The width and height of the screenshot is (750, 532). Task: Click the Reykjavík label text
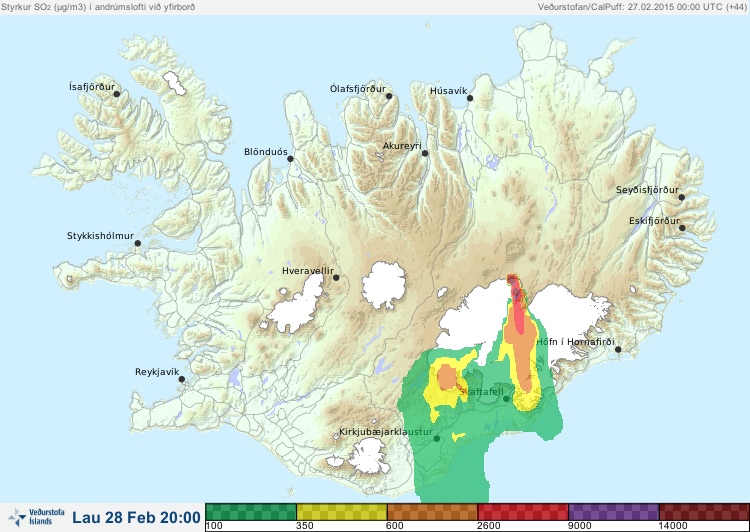click(x=157, y=372)
